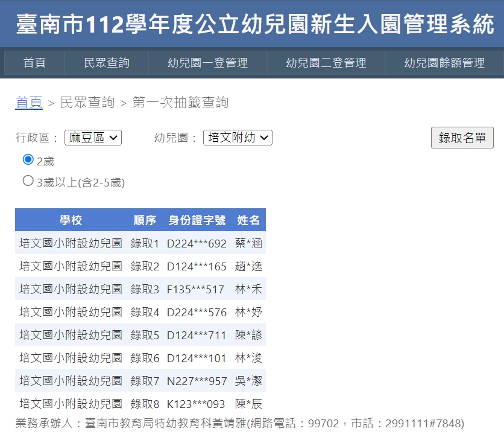Open 幼兒園二登管理 menu
This screenshot has height=443, width=504.
click(326, 63)
